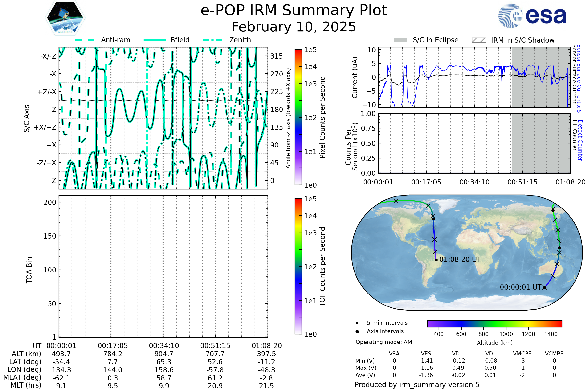Click the TOA Bin axis label
This screenshot has height=392, width=588.
29,270
